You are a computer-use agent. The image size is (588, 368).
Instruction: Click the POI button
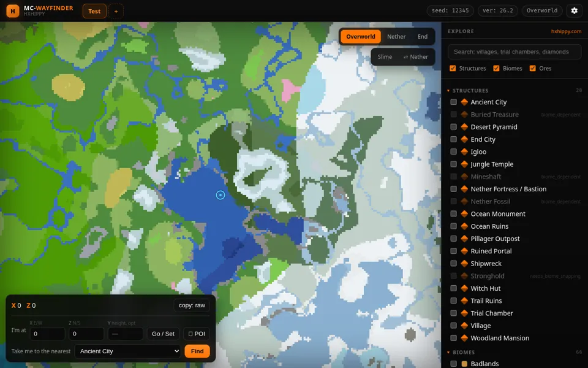pos(197,334)
